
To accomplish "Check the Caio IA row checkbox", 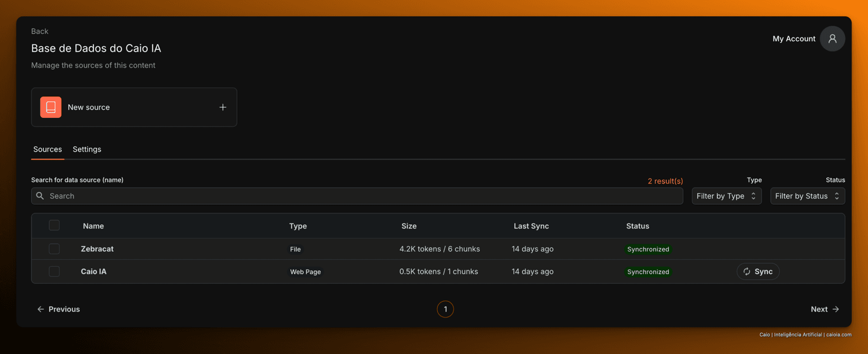I will (x=54, y=271).
